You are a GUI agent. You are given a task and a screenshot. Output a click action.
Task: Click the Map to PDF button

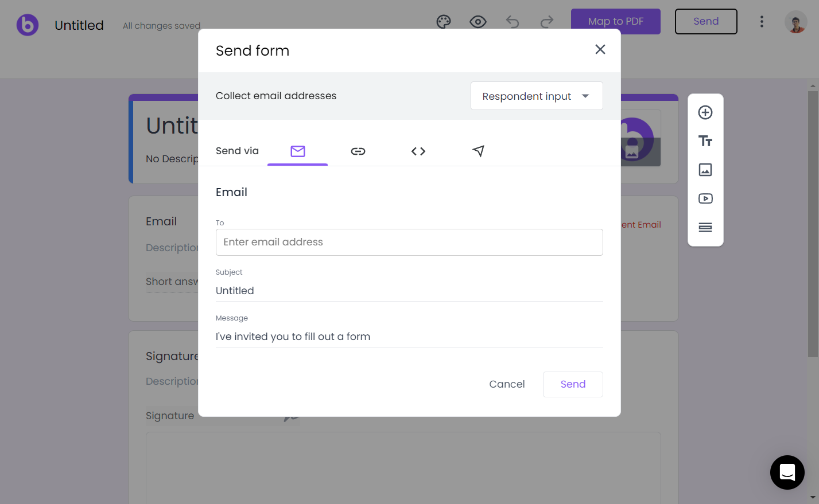[x=616, y=22]
